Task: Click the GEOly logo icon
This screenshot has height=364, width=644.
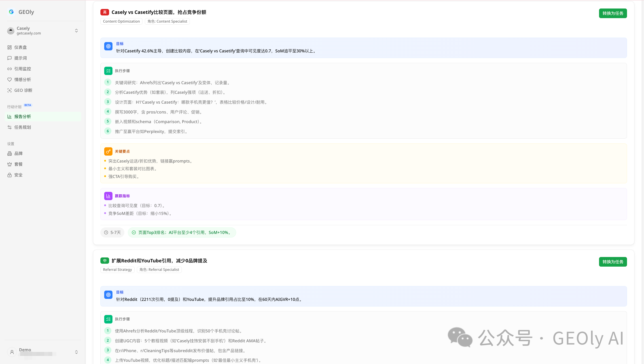Action: coord(11,12)
